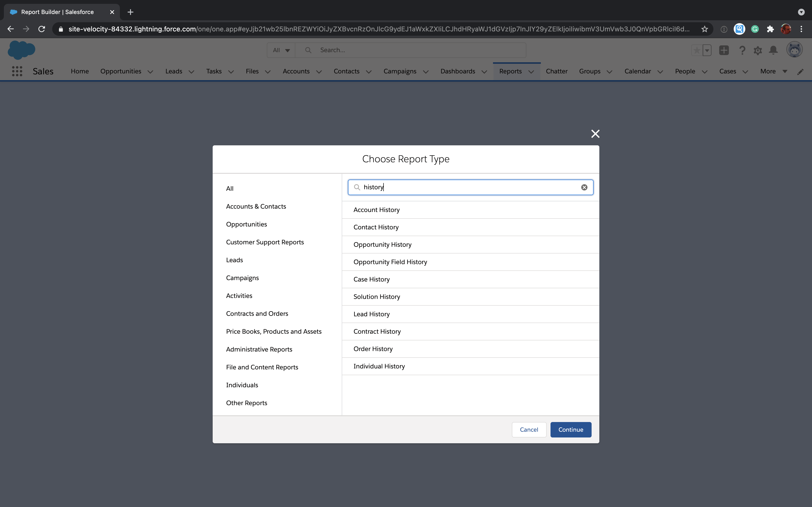The height and width of the screenshot is (507, 812).
Task: Click the Cancel button
Action: point(529,430)
